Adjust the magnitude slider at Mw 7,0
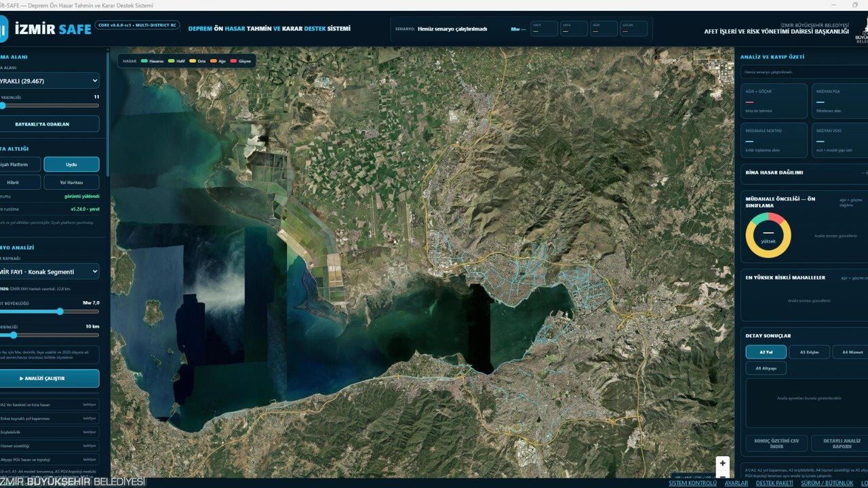Screen dimensions: 868x488 point(50,312)
